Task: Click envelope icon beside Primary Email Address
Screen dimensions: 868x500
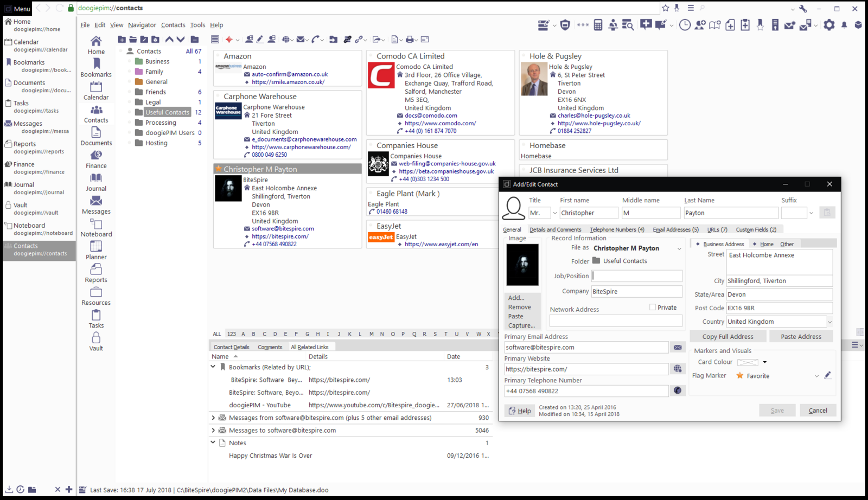Action: point(678,347)
